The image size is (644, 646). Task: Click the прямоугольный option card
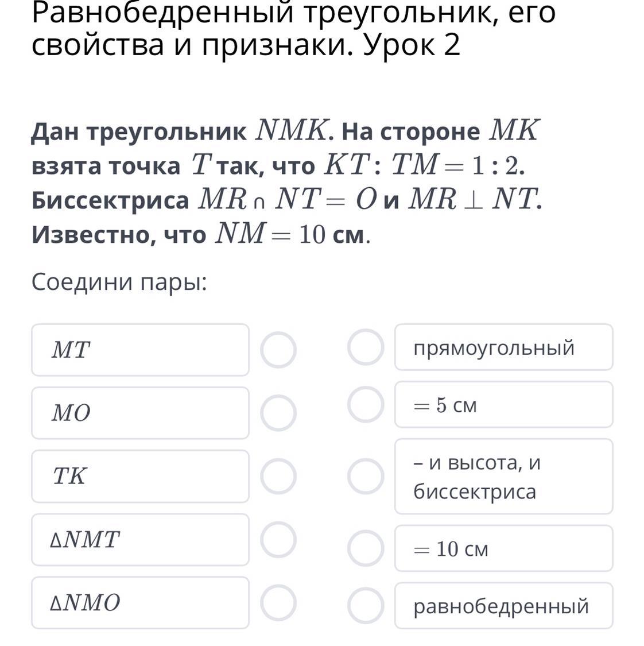coord(503,347)
